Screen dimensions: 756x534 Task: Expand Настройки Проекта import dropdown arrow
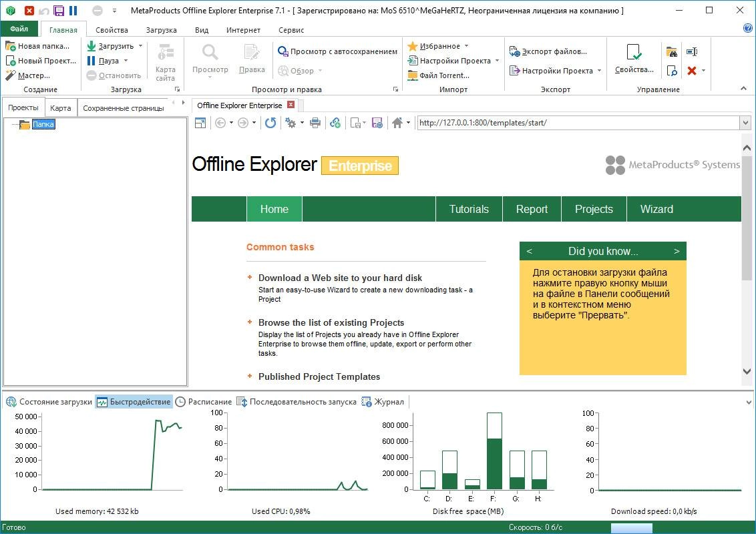coord(497,61)
